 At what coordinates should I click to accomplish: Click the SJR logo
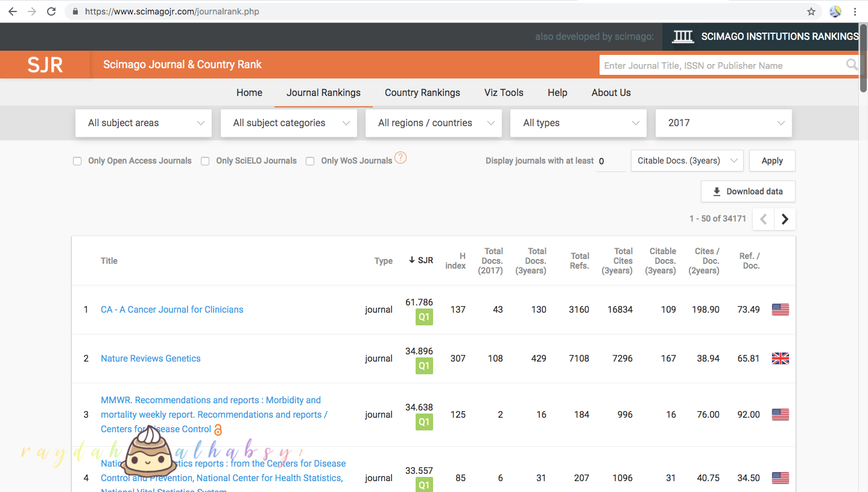click(x=45, y=65)
